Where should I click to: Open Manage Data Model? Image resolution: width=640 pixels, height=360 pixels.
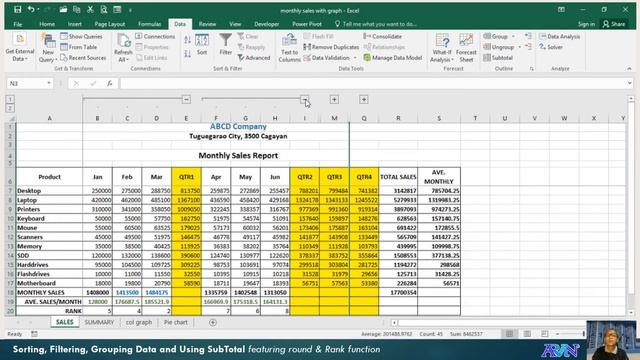coord(393,58)
